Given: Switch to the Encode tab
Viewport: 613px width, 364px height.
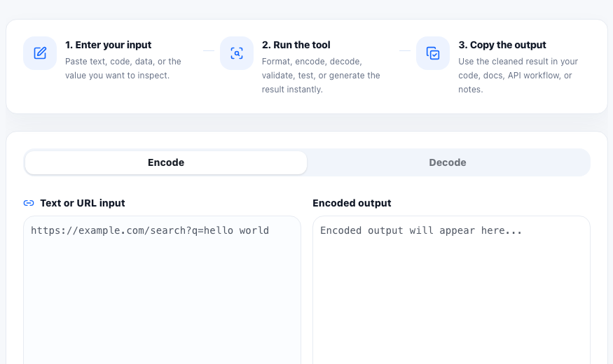Looking at the screenshot, I should click(166, 162).
